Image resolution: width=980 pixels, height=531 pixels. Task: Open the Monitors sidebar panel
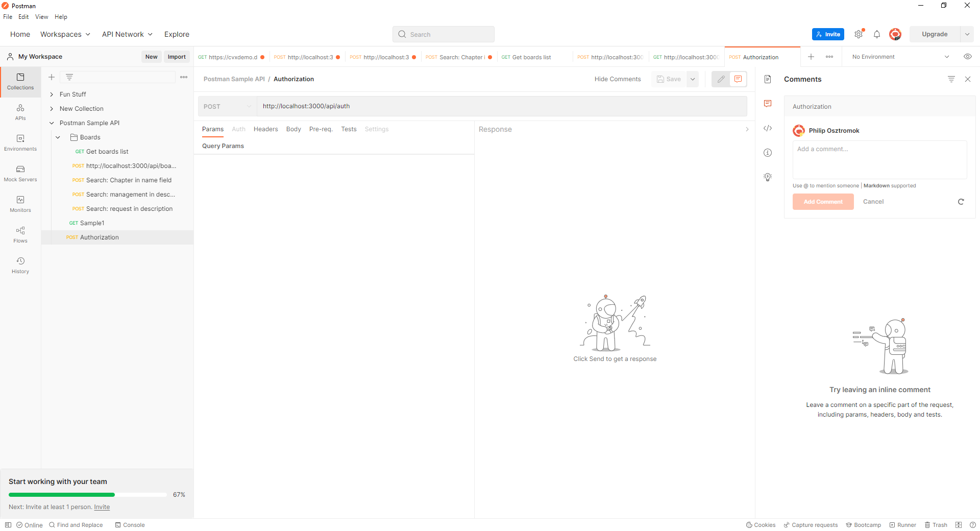[20, 204]
